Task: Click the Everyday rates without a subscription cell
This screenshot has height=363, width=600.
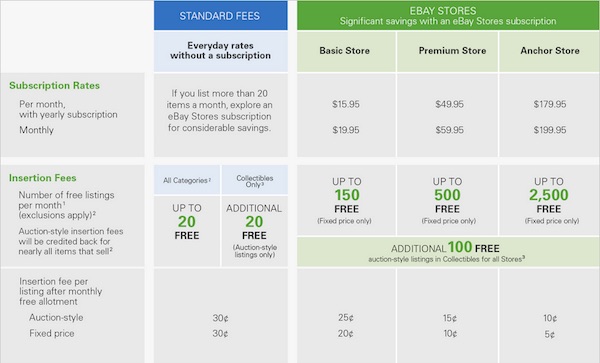Action: pos(220,51)
